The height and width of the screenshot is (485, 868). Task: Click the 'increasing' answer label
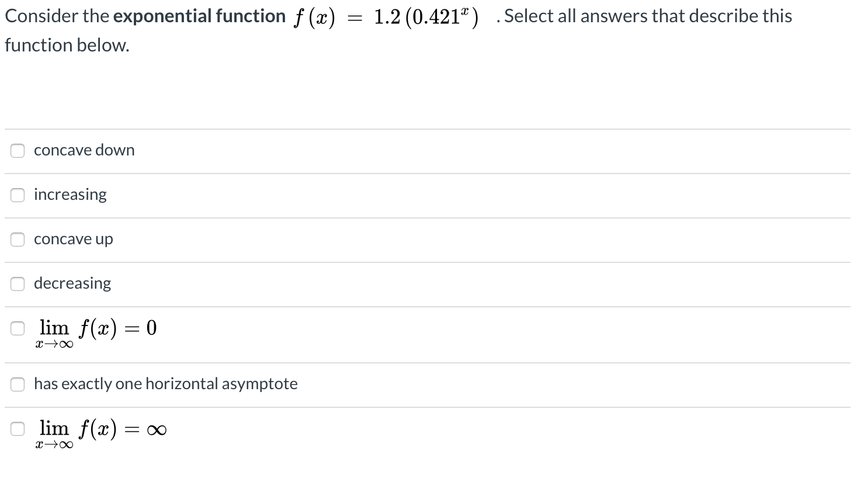70,195
